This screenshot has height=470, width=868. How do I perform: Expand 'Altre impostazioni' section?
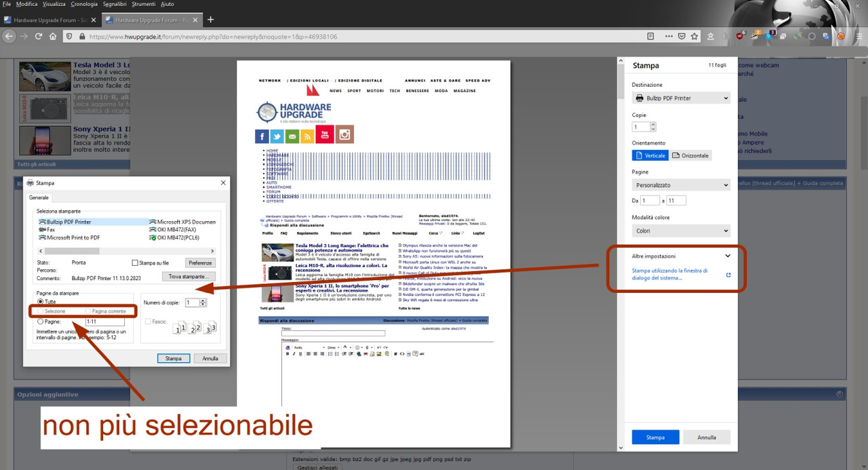click(681, 256)
